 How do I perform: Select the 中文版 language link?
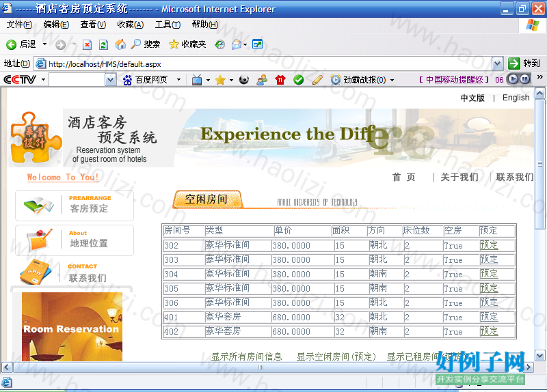click(x=472, y=98)
